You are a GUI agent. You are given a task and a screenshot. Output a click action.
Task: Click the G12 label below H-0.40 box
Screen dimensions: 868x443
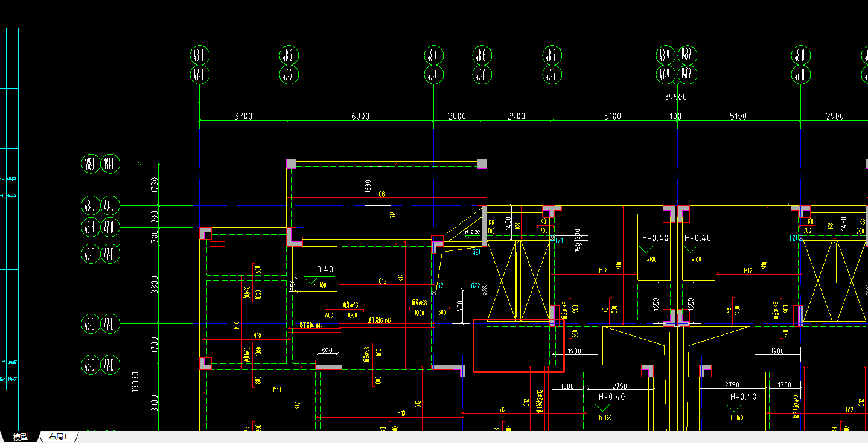(382, 281)
